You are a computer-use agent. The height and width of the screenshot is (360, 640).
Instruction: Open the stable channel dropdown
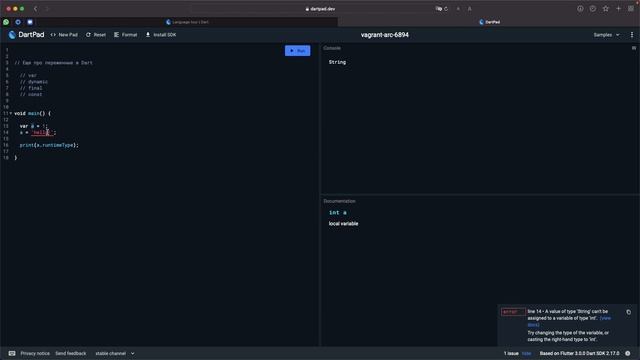[115, 353]
